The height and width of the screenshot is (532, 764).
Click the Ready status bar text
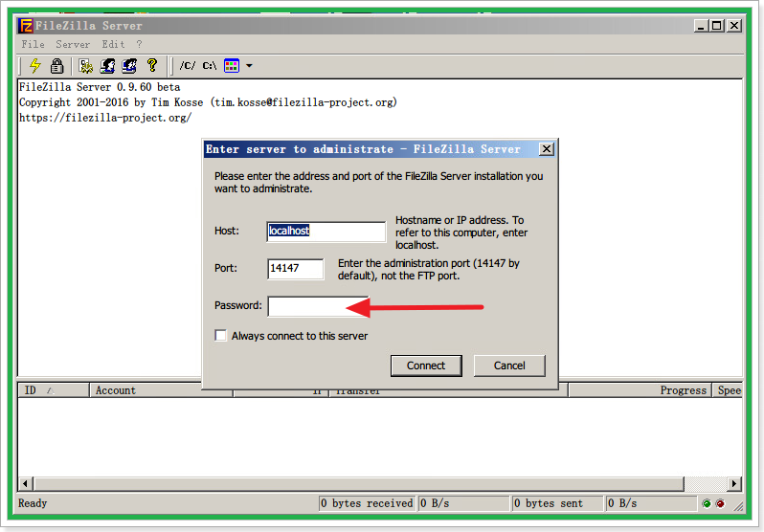click(33, 503)
